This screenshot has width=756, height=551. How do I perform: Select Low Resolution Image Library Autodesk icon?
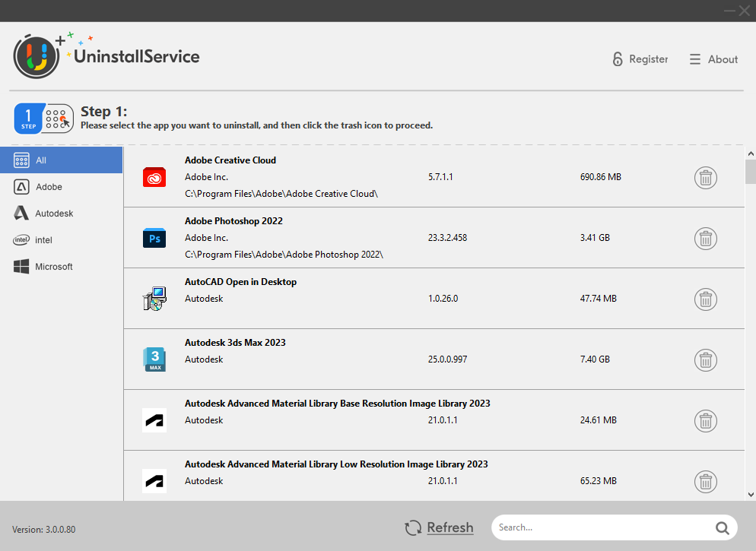click(x=154, y=481)
